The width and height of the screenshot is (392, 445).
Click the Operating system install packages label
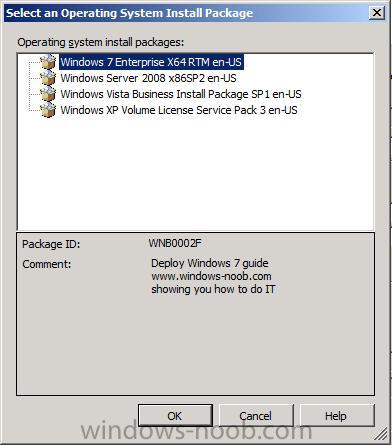coord(101,42)
